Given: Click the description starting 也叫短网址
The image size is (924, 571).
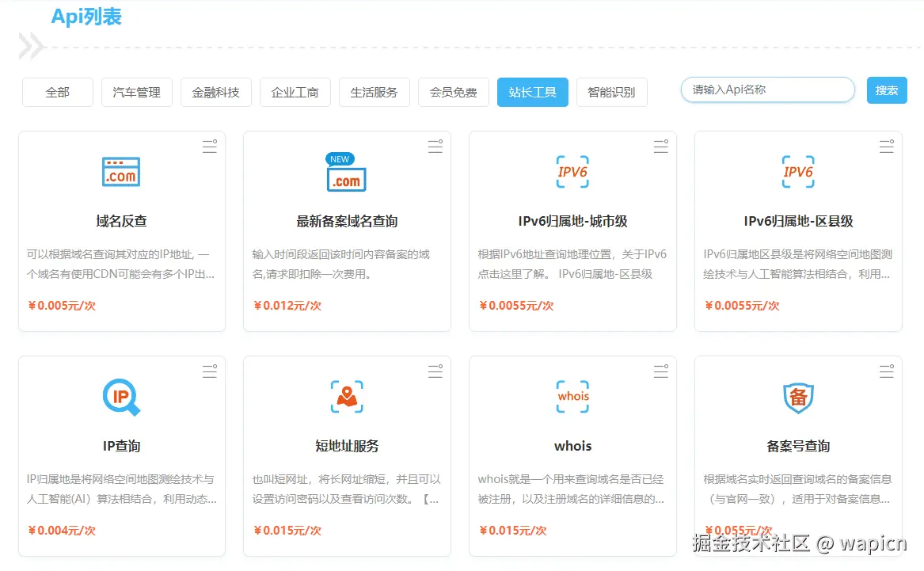Looking at the screenshot, I should click(x=347, y=489).
